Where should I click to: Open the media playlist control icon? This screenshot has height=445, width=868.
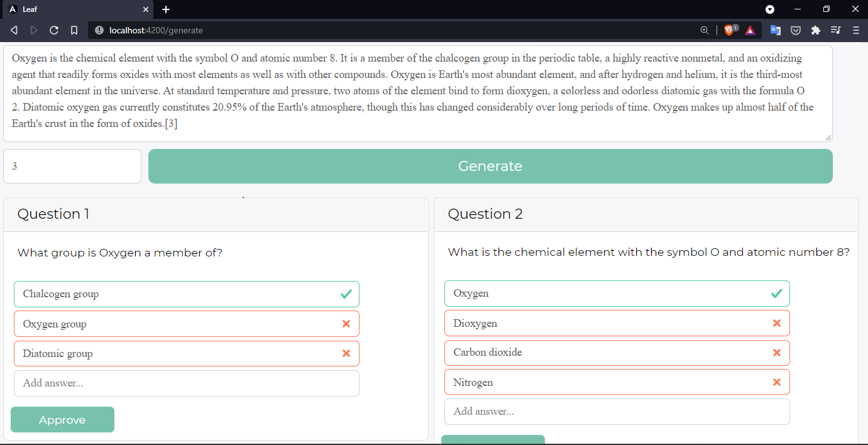[x=835, y=30]
